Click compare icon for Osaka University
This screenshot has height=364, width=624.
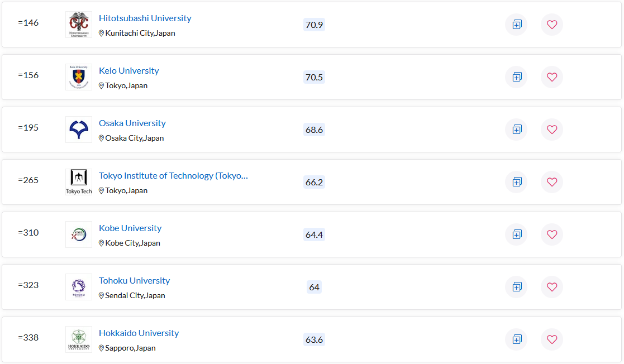coord(516,130)
